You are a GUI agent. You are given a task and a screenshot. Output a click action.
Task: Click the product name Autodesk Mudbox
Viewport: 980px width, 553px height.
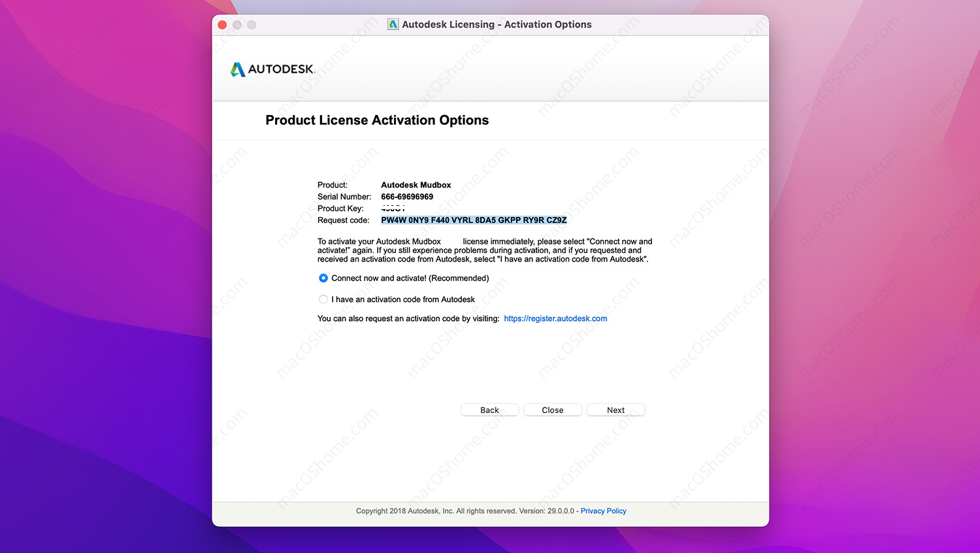[416, 185]
